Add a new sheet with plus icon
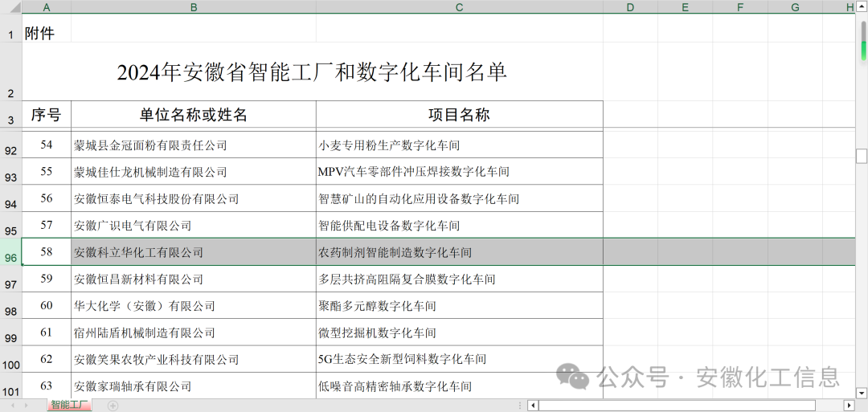This screenshot has height=412, width=868. [x=113, y=406]
